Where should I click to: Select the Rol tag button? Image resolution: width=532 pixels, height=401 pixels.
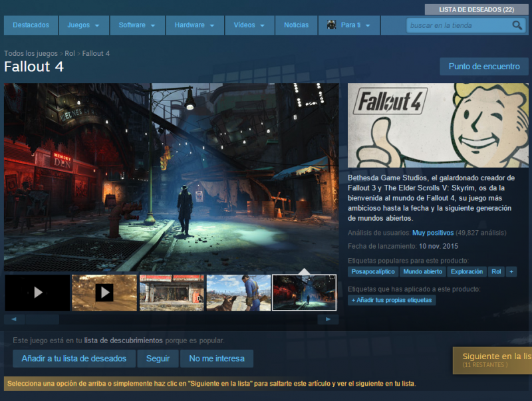pyautogui.click(x=496, y=272)
